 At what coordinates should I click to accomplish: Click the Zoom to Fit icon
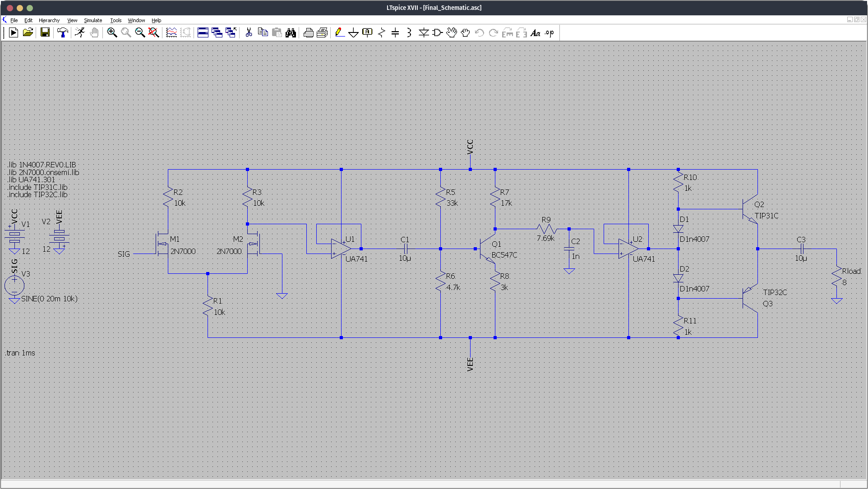click(x=154, y=32)
